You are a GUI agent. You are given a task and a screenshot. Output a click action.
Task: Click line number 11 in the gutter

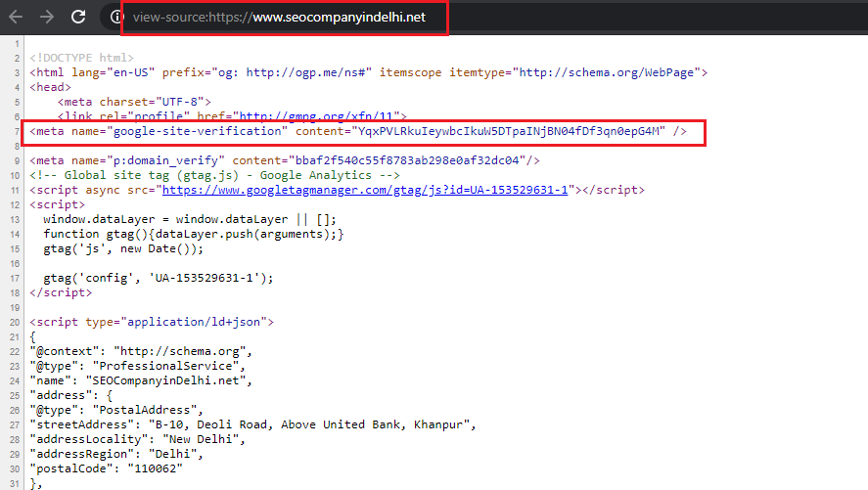tap(15, 191)
